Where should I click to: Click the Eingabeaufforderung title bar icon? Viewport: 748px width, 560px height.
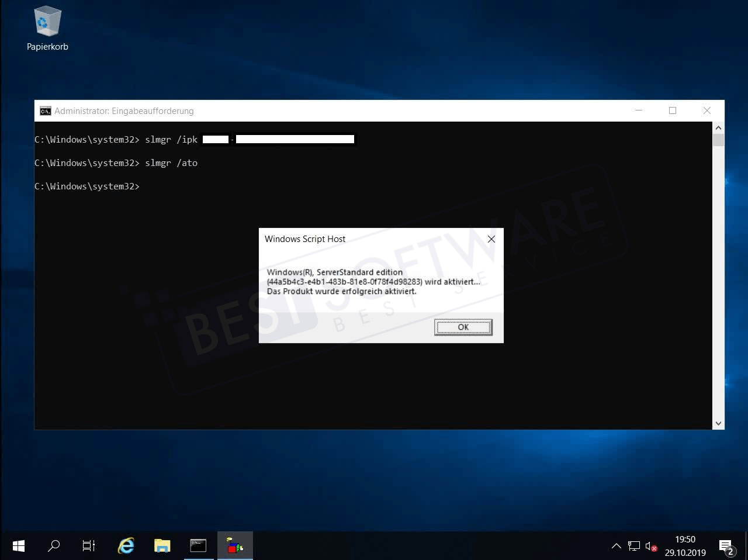[46, 110]
